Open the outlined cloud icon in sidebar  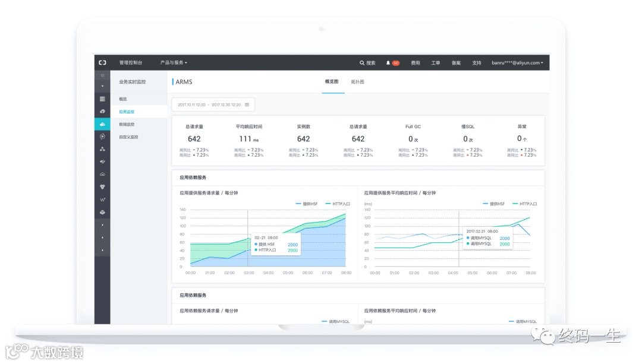[102, 174]
